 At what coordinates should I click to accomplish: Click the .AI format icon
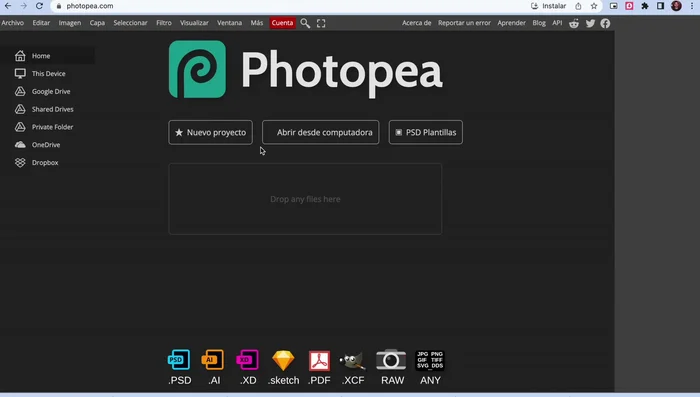[213, 360]
